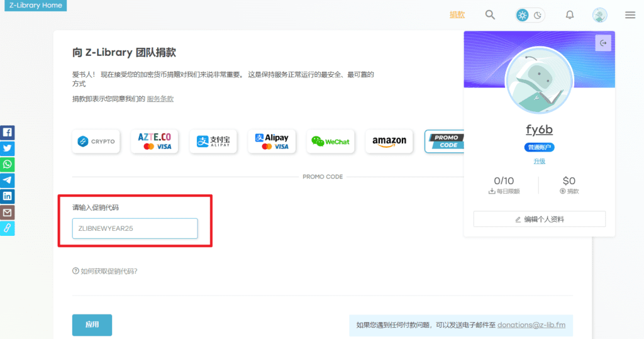Image resolution: width=644 pixels, height=339 pixels.
Task: Open the 服务条款 terms link
Action: tap(160, 99)
